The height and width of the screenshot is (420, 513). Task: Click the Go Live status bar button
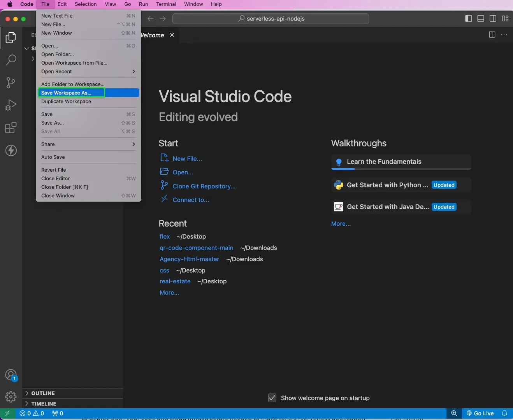click(480, 413)
